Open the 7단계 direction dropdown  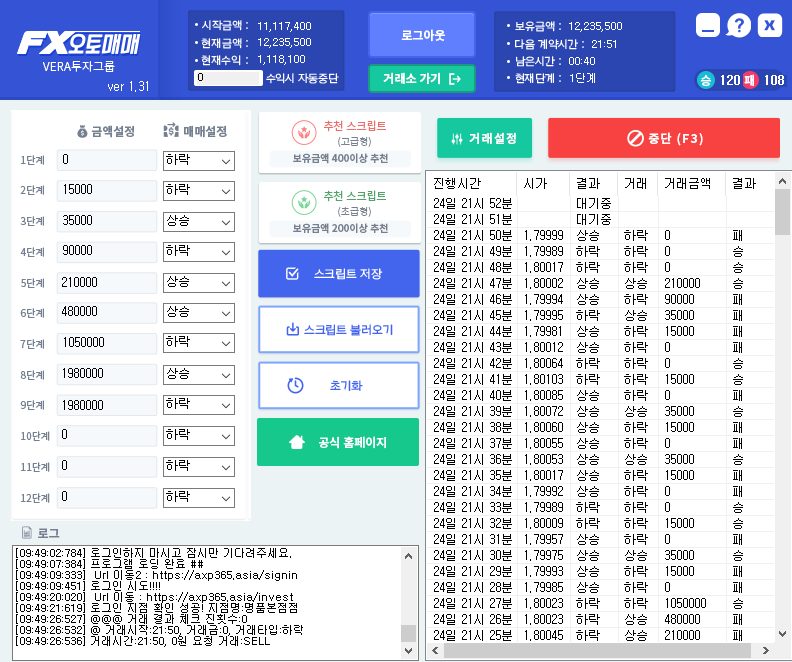[199, 343]
